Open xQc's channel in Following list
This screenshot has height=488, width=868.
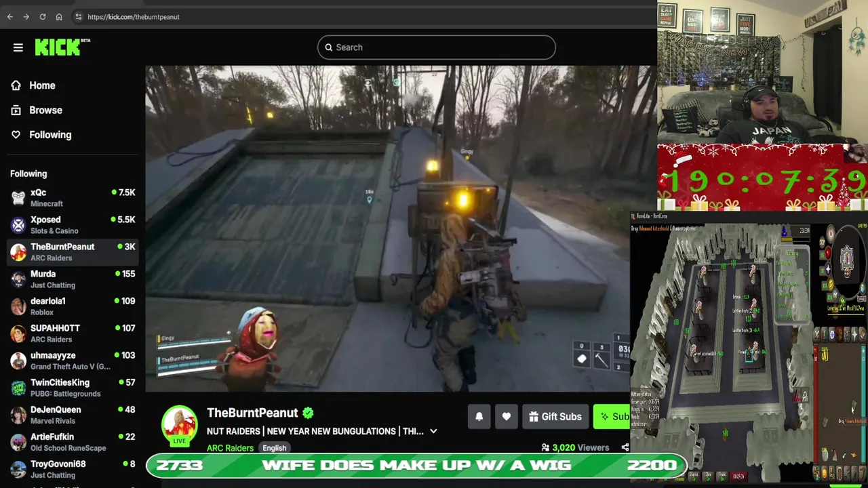72,198
